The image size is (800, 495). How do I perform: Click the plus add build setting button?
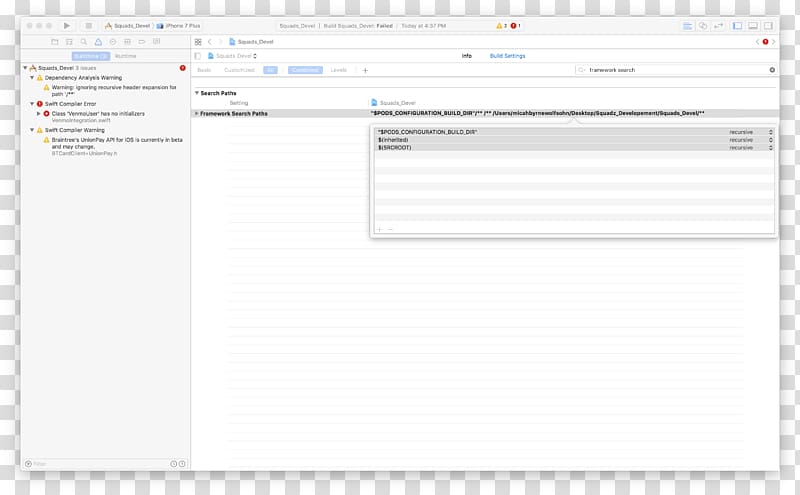click(365, 70)
